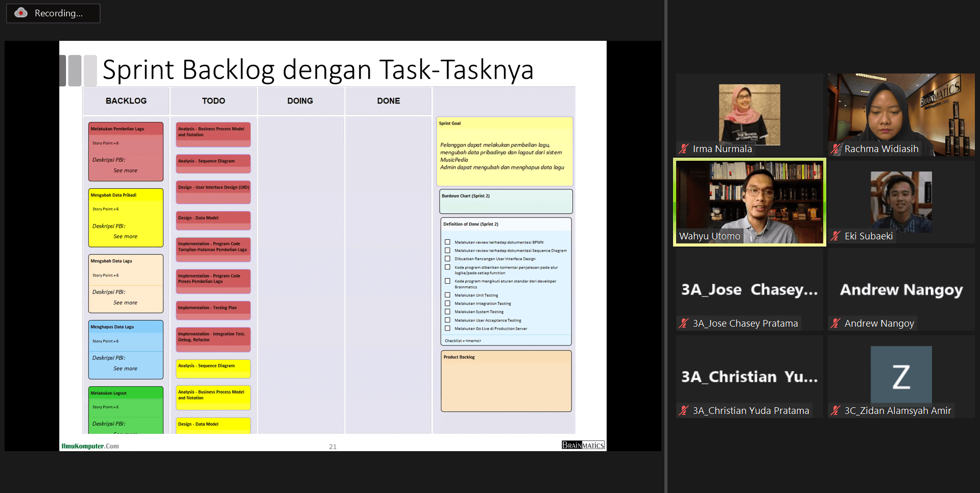The height and width of the screenshot is (493, 980).
Task: Click Andrew Nangoy's muted microphone icon
Action: (x=835, y=324)
